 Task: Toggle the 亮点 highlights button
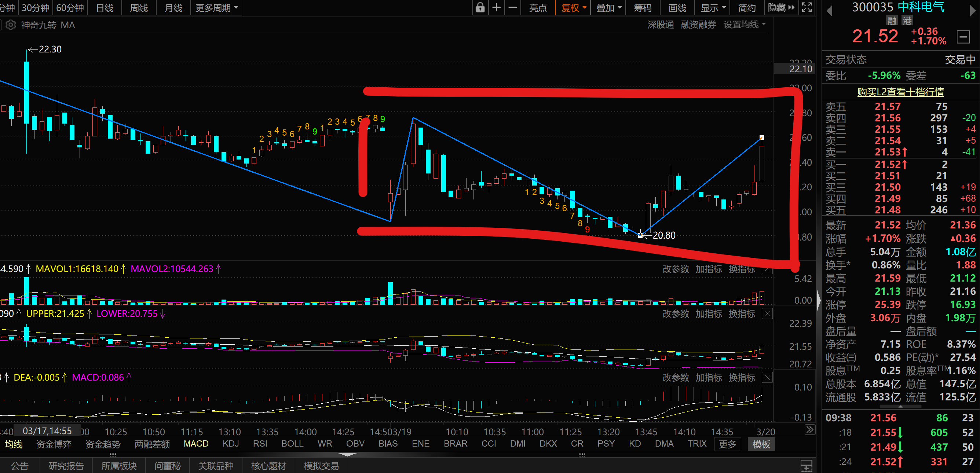(x=538, y=8)
